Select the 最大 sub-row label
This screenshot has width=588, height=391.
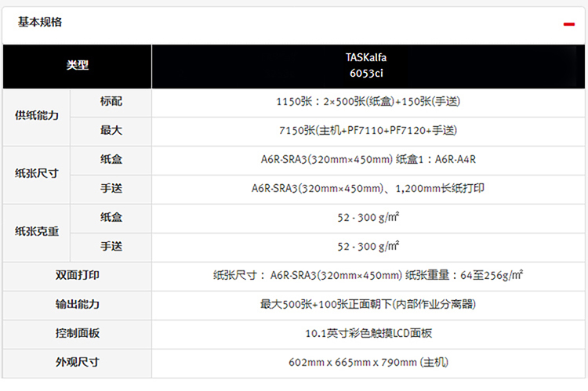point(111,131)
